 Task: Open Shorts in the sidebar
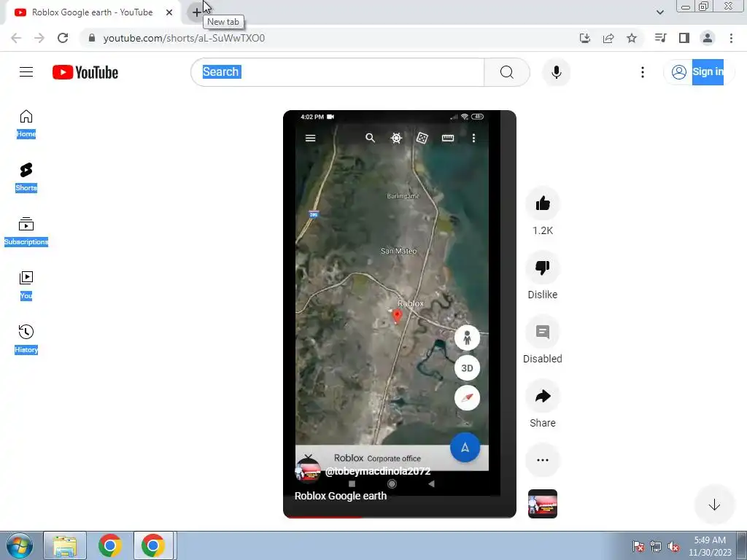click(26, 177)
